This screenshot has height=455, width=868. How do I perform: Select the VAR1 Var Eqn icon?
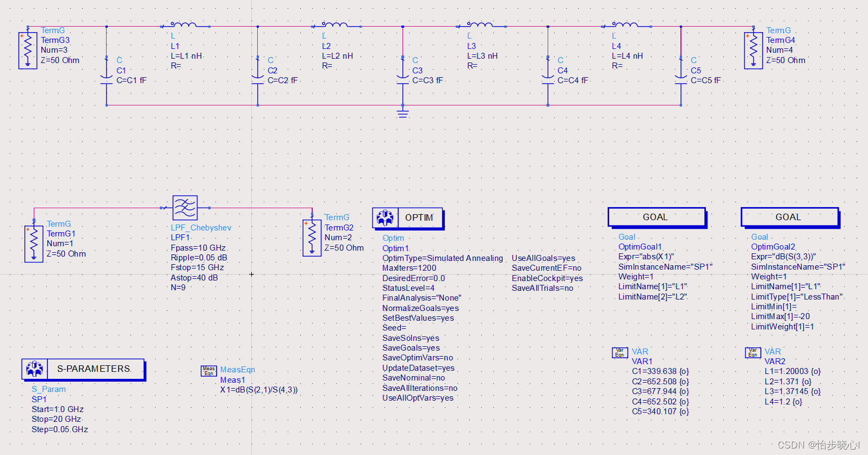[620, 352]
